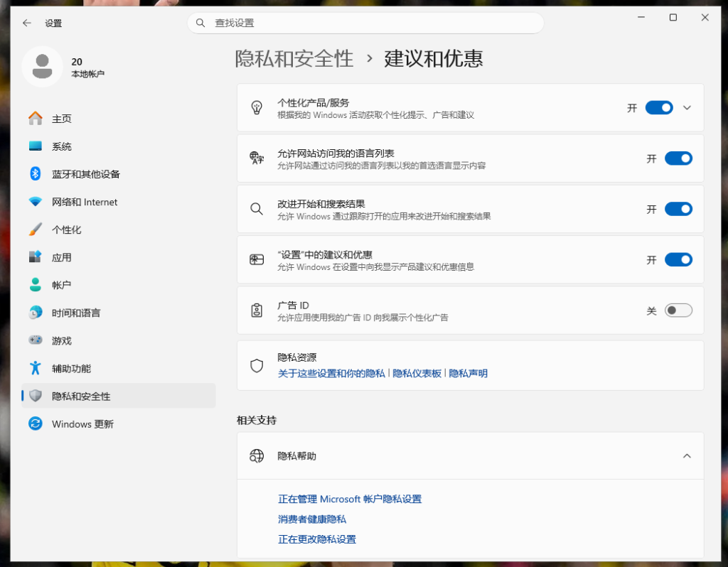Open 正在更改隐私设置 link
This screenshot has height=567, width=728.
pyautogui.click(x=316, y=539)
